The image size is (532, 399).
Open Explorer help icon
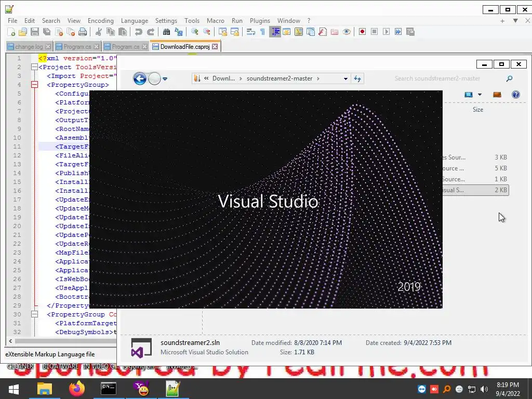pos(516,95)
